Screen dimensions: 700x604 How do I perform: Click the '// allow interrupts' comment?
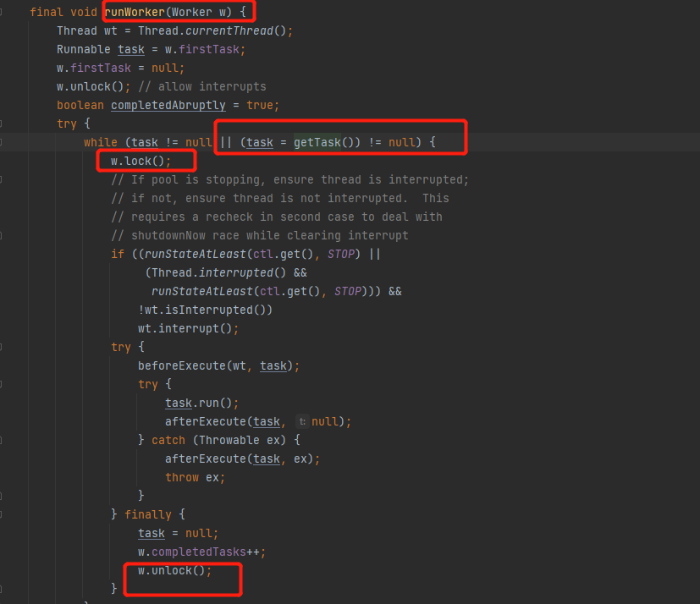pos(202,86)
